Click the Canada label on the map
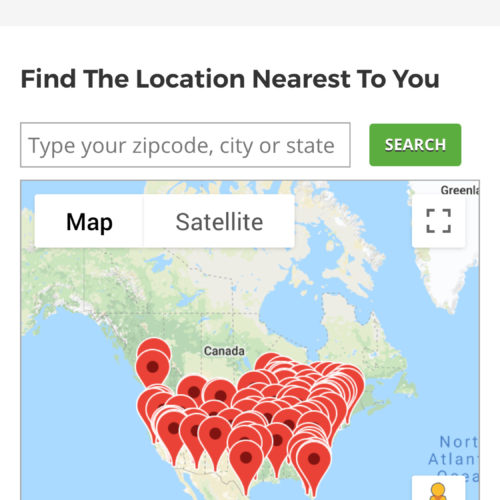 click(x=224, y=351)
